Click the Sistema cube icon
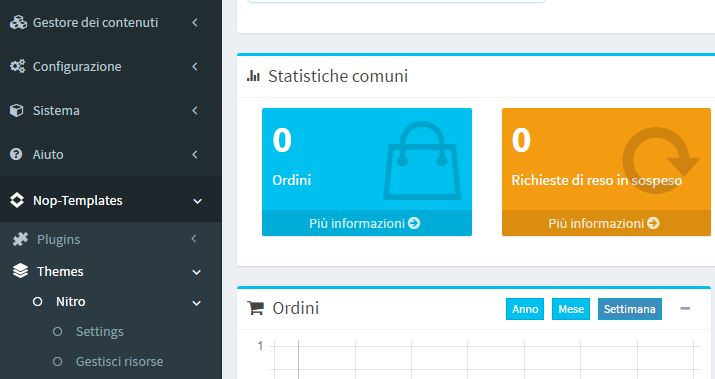Image resolution: width=715 pixels, height=379 pixels. point(16,110)
